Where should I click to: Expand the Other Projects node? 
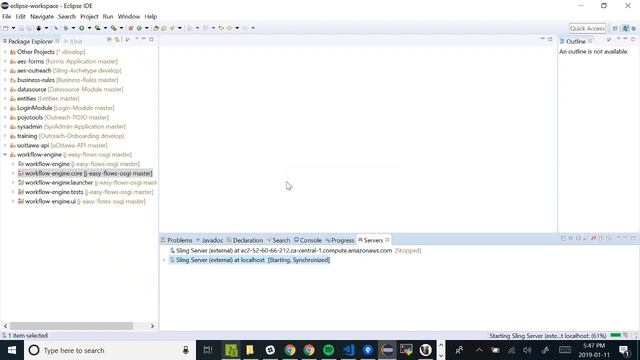click(5, 52)
